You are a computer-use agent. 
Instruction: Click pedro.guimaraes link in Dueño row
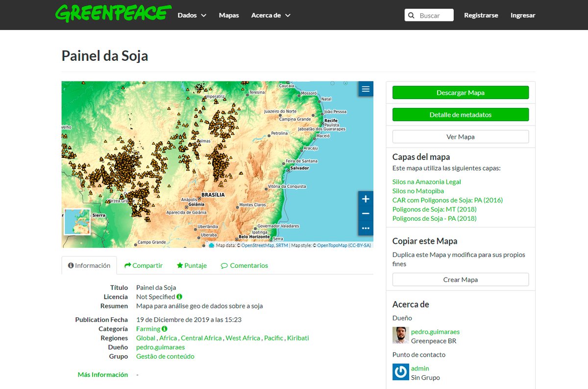point(160,347)
